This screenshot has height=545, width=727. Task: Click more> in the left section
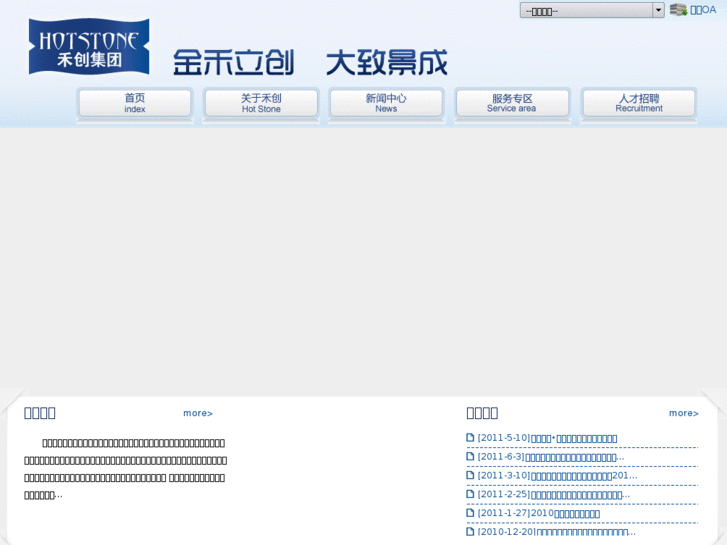point(198,413)
